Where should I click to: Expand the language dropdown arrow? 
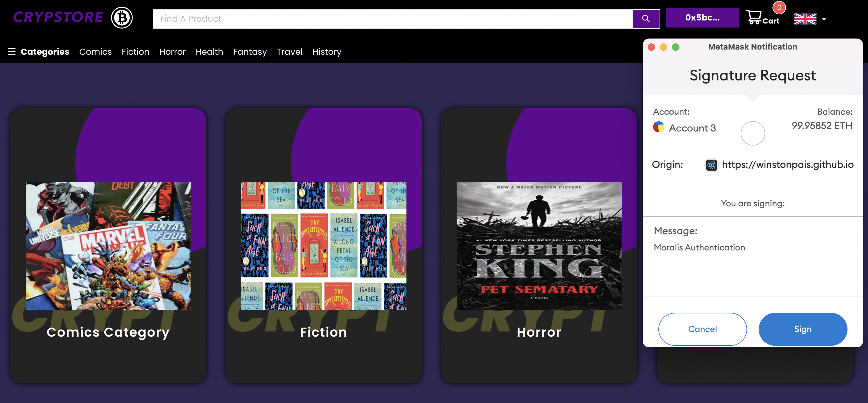point(824,20)
